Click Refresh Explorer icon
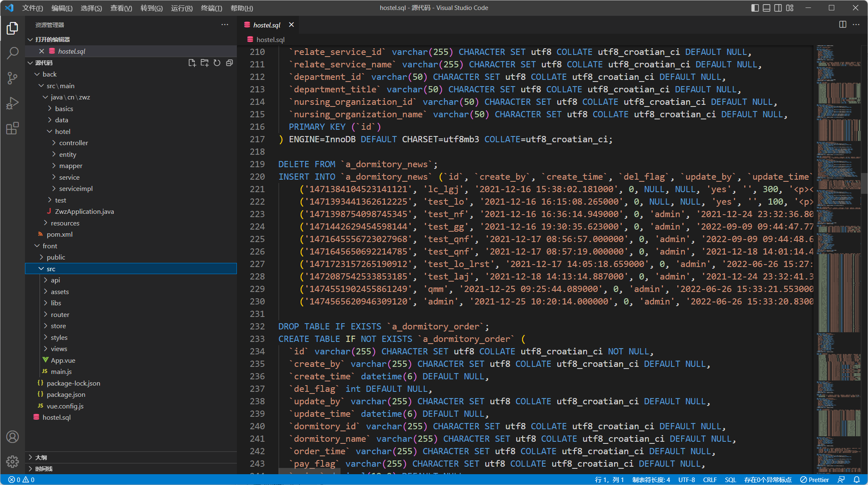868x485 pixels. point(217,63)
